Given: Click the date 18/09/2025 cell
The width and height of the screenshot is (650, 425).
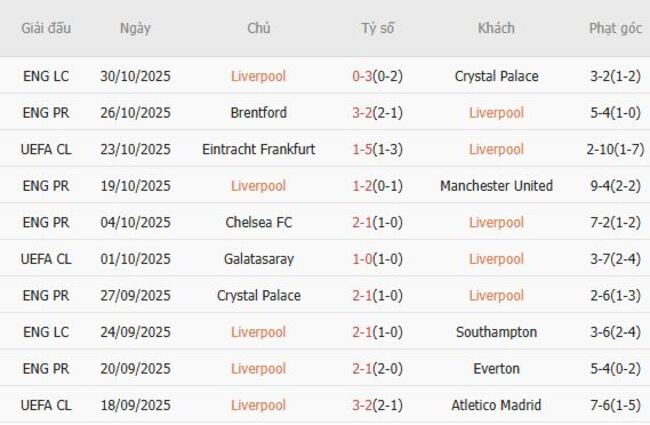Looking at the screenshot, I should click(135, 405).
